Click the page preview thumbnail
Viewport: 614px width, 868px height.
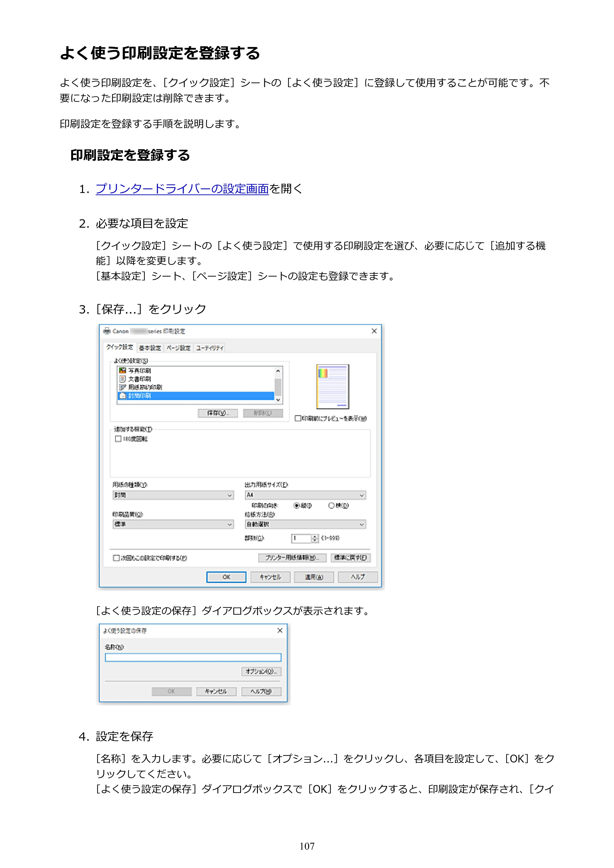(x=332, y=386)
